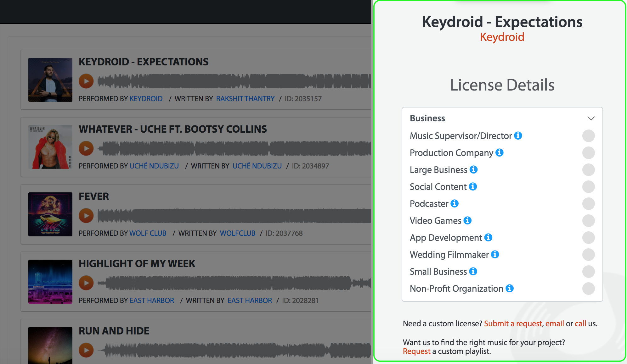Seek within Fever track waveform
Image resolution: width=627 pixels, height=364 pixels.
pyautogui.click(x=234, y=216)
